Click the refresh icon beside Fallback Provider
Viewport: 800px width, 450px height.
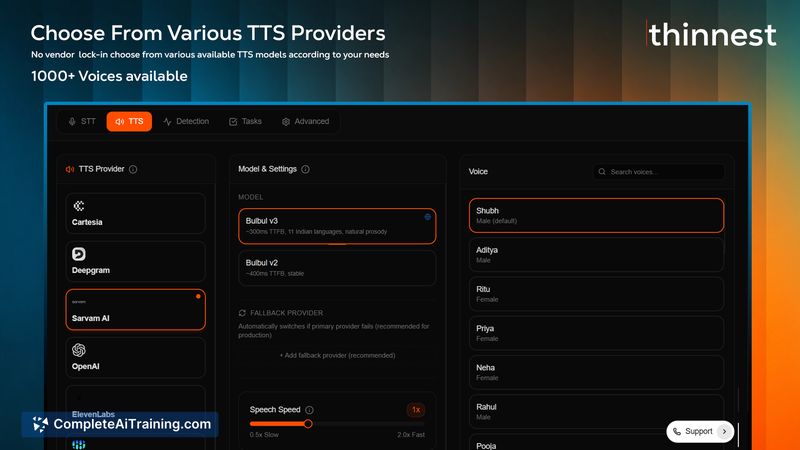242,313
